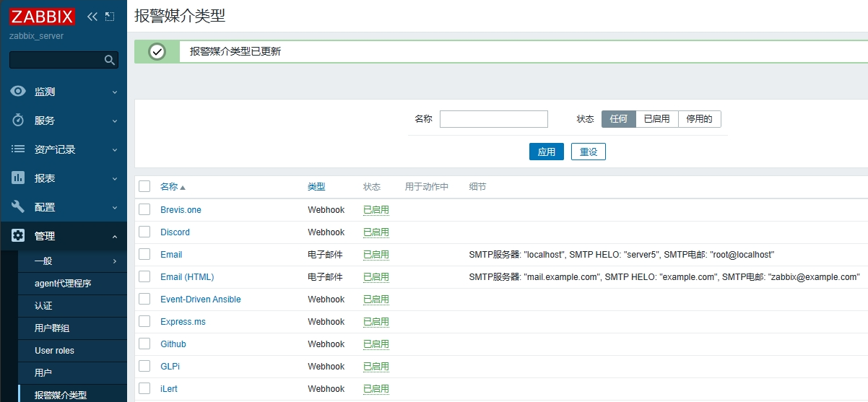Click the 报表 bar chart icon

pos(18,178)
